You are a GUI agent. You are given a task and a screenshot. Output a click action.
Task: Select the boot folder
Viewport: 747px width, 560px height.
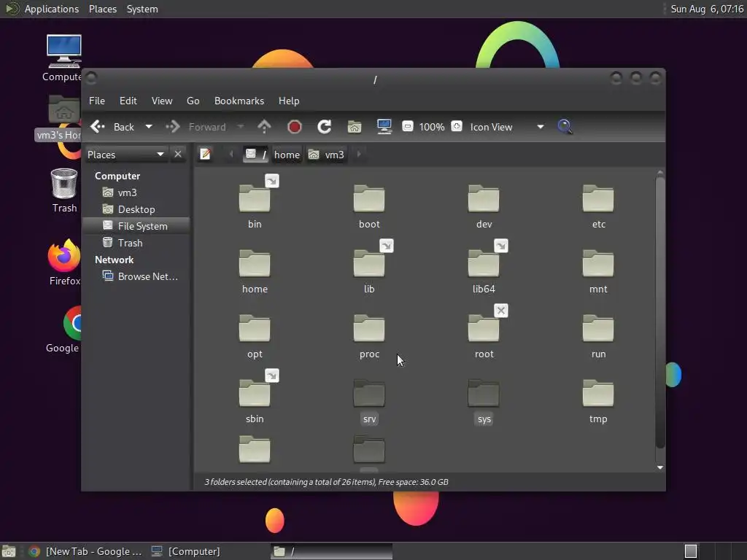pyautogui.click(x=369, y=198)
